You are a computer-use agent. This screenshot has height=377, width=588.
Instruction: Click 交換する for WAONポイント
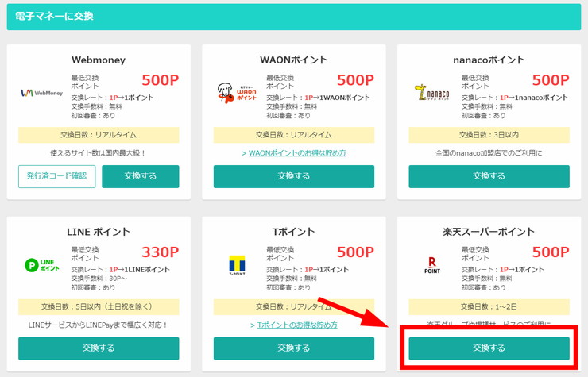(294, 176)
